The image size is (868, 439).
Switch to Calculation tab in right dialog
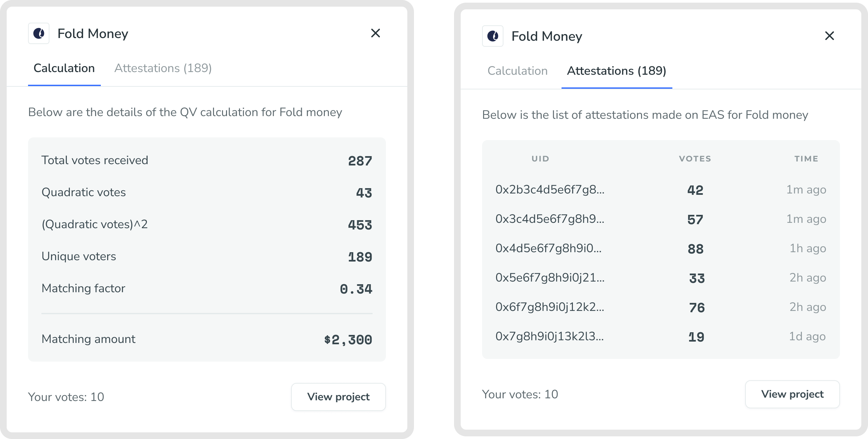(x=517, y=71)
